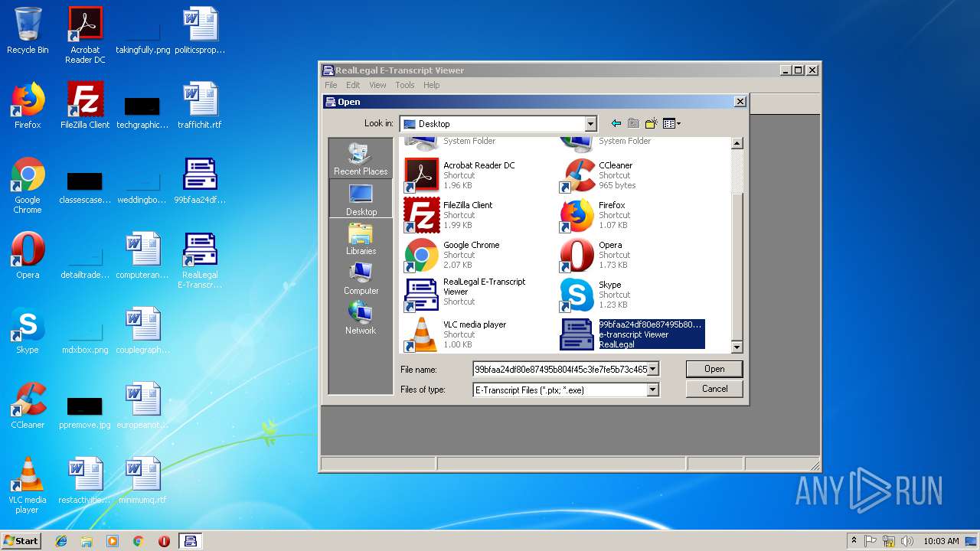980x551 pixels.
Task: Select Acrobat Reader DC desktop icon
Action: [85, 35]
